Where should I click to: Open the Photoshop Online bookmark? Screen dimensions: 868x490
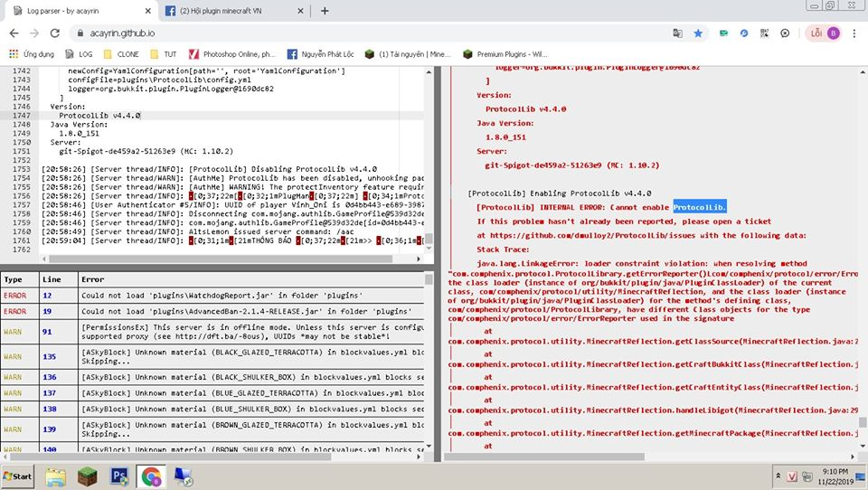pyautogui.click(x=232, y=54)
